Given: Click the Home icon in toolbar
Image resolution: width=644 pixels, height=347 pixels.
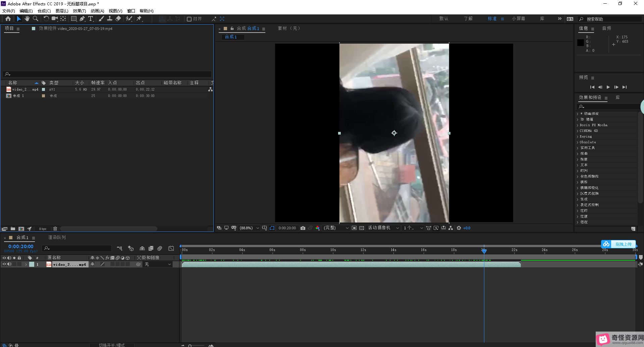Looking at the screenshot, I should pos(8,19).
